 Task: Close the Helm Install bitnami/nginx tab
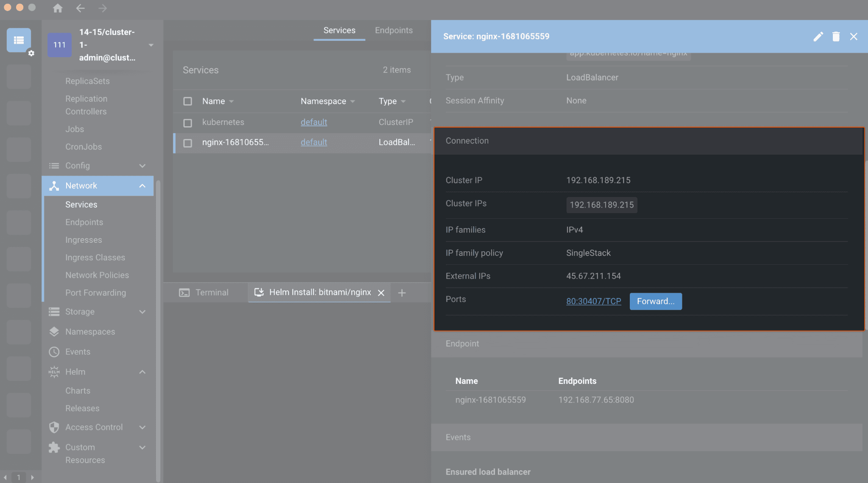tap(381, 293)
